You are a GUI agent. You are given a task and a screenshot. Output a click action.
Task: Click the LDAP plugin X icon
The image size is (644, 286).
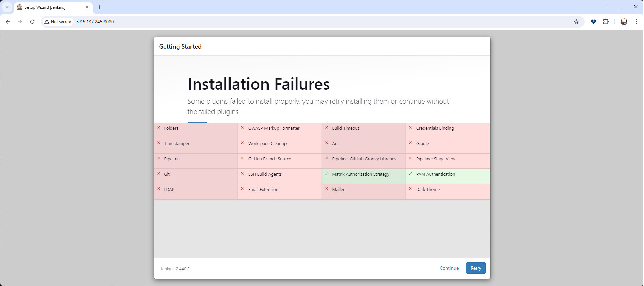(x=159, y=189)
